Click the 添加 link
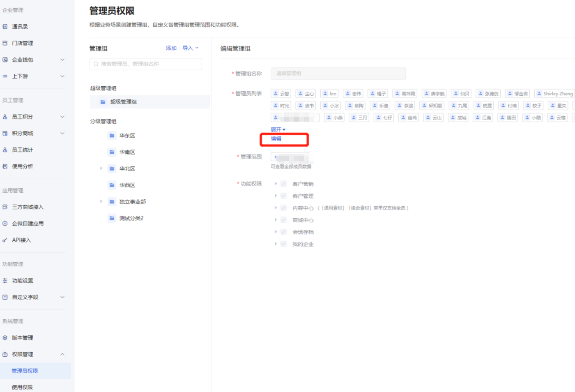Viewport: 575px width, 392px height. click(171, 48)
